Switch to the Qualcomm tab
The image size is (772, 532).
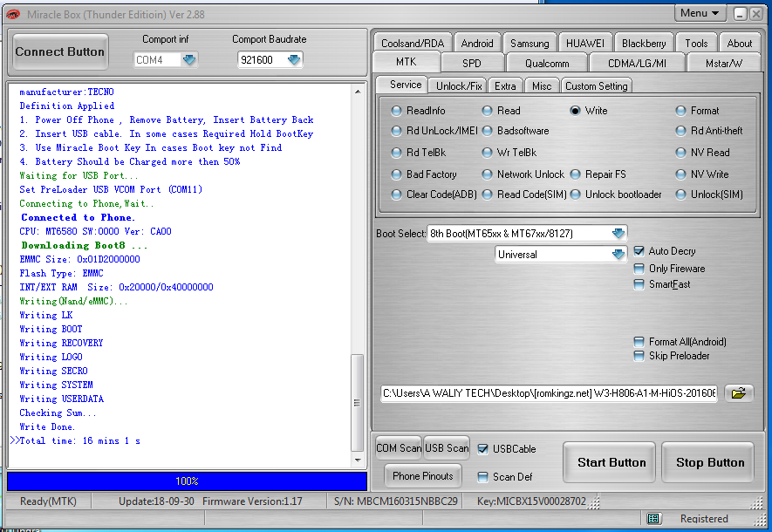(x=547, y=63)
